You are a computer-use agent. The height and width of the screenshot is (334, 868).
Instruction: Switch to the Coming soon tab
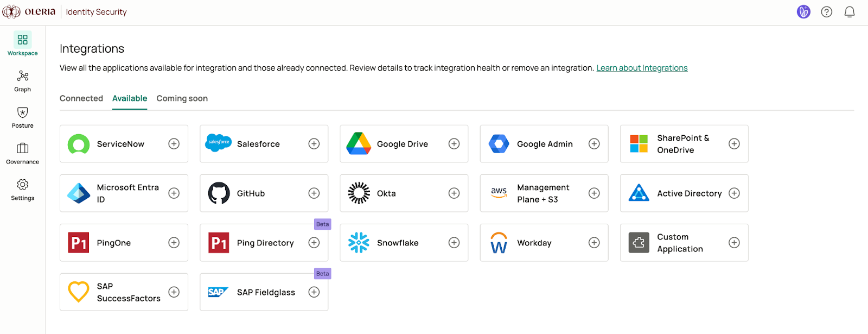[182, 98]
